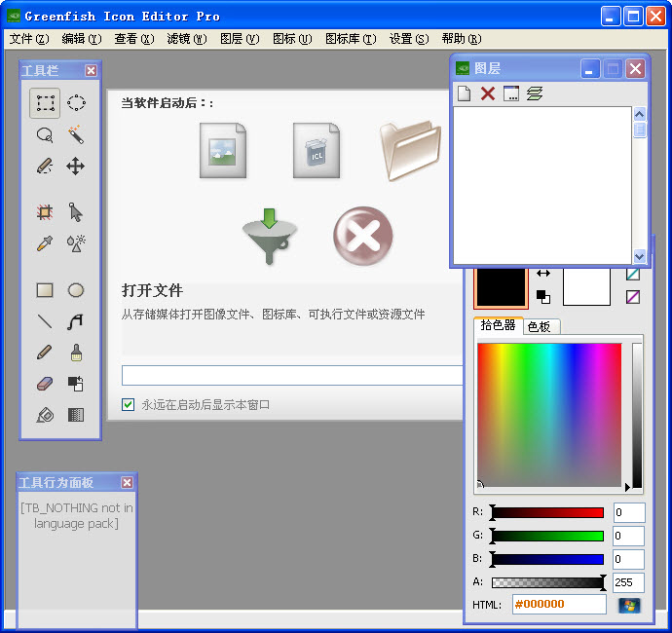Select the rectangular marquee selection tool
Screen dimensions: 672x633
point(45,103)
